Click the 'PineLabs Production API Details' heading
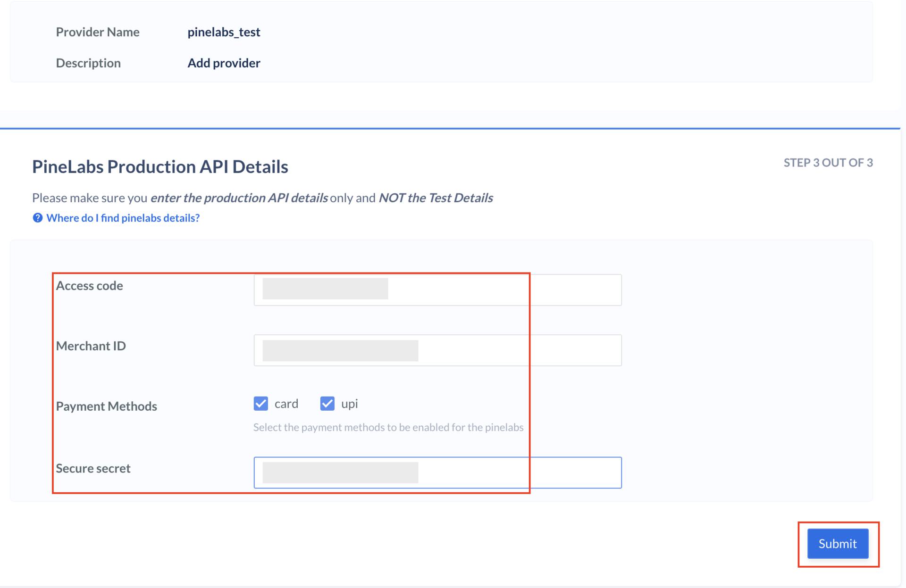This screenshot has height=588, width=906. coord(160,167)
